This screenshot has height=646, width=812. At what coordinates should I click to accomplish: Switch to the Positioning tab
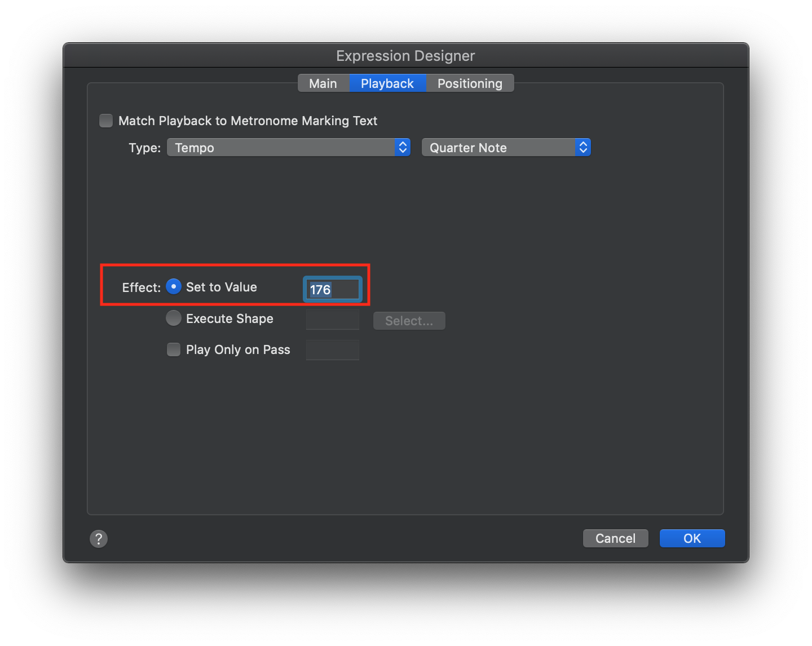(469, 83)
